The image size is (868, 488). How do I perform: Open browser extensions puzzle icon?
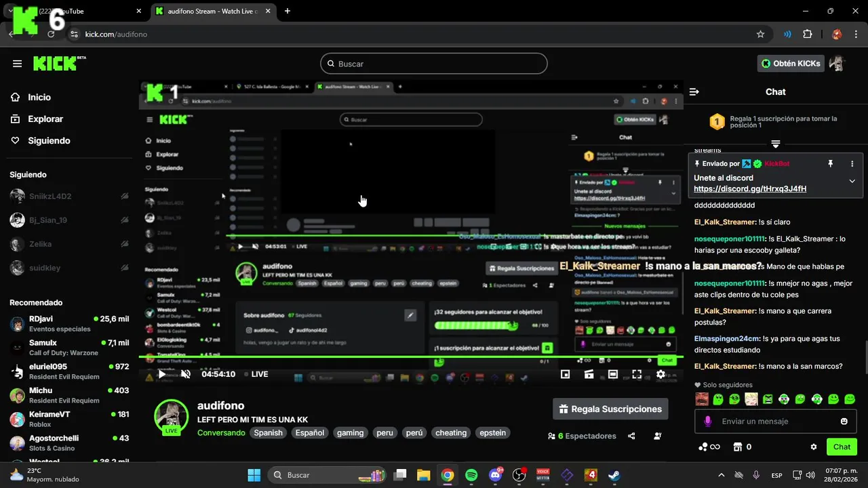(x=807, y=34)
